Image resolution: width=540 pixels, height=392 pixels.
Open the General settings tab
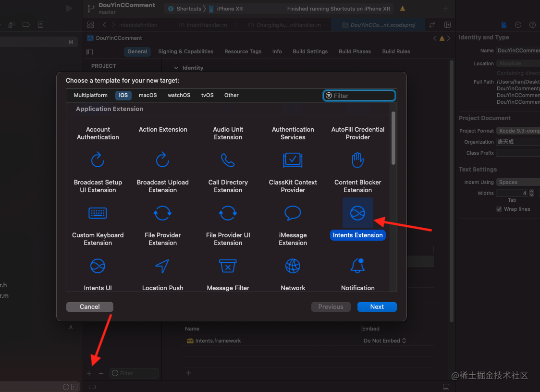click(137, 52)
